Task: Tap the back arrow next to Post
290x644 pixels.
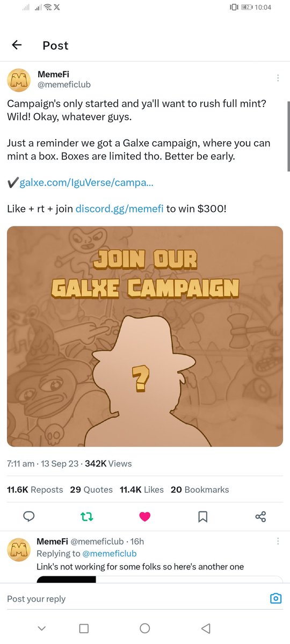Action: 17,45
